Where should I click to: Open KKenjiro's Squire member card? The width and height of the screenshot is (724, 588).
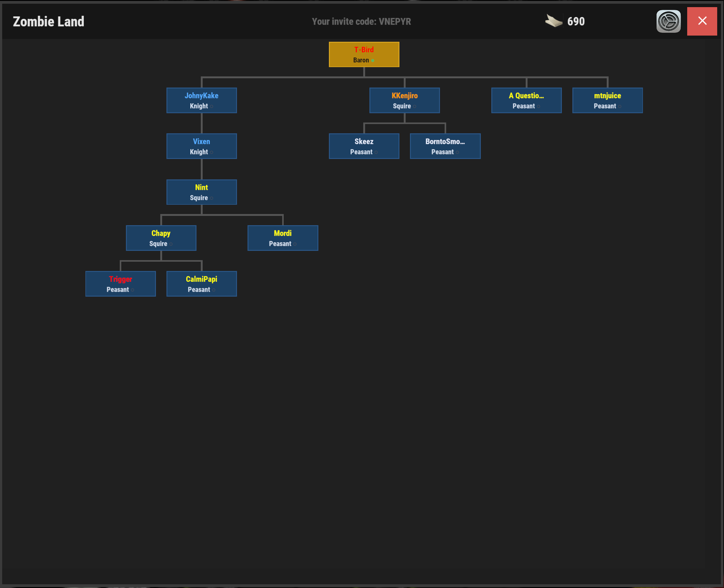click(x=404, y=100)
